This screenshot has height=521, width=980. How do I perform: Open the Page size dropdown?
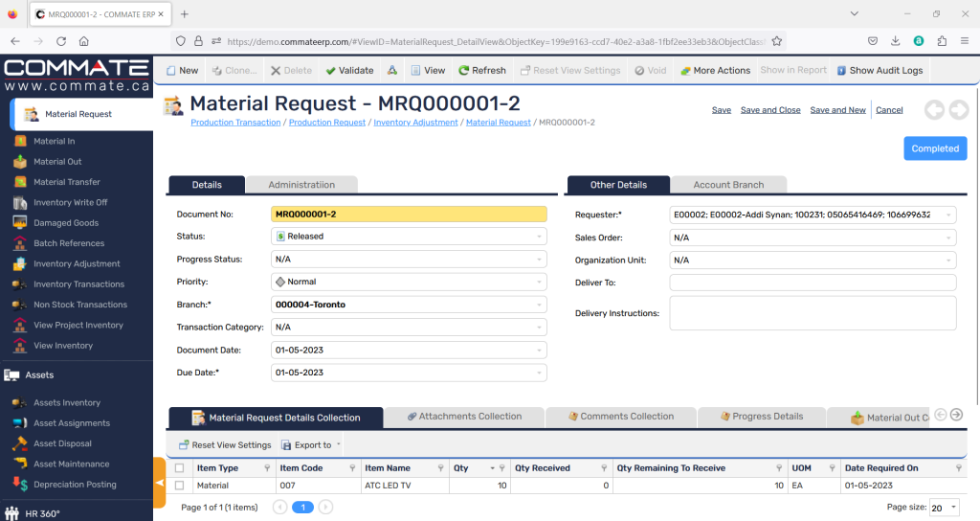946,508
